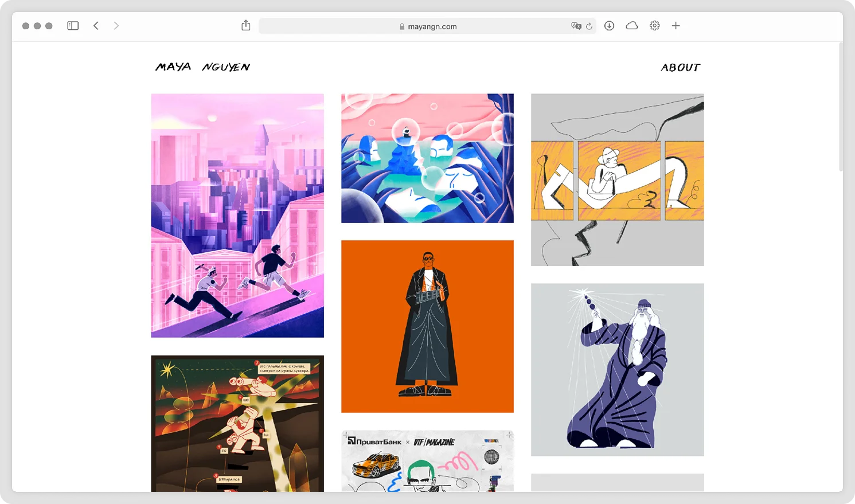Close the Safari window
This screenshot has height=504, width=855.
click(x=26, y=26)
